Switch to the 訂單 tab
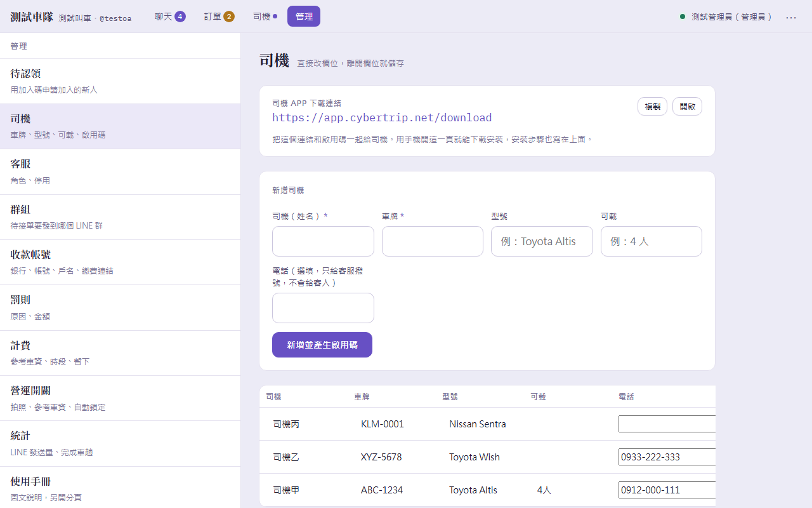812x508 pixels. click(x=219, y=17)
